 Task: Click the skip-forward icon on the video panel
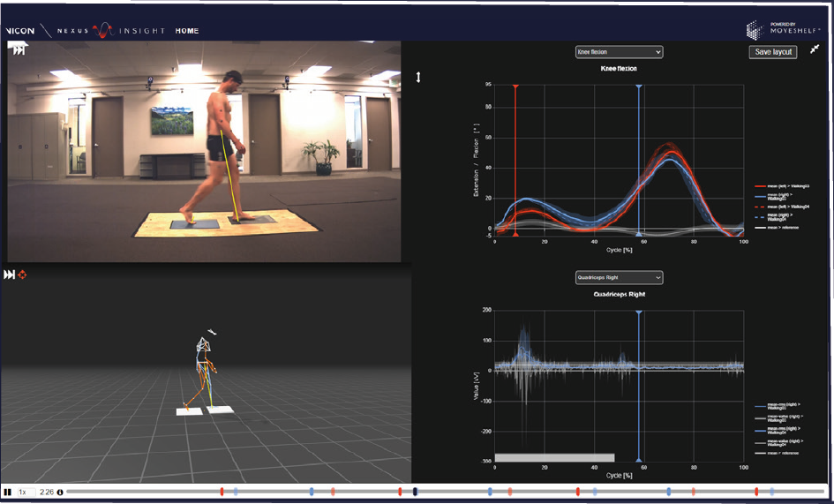(17, 50)
